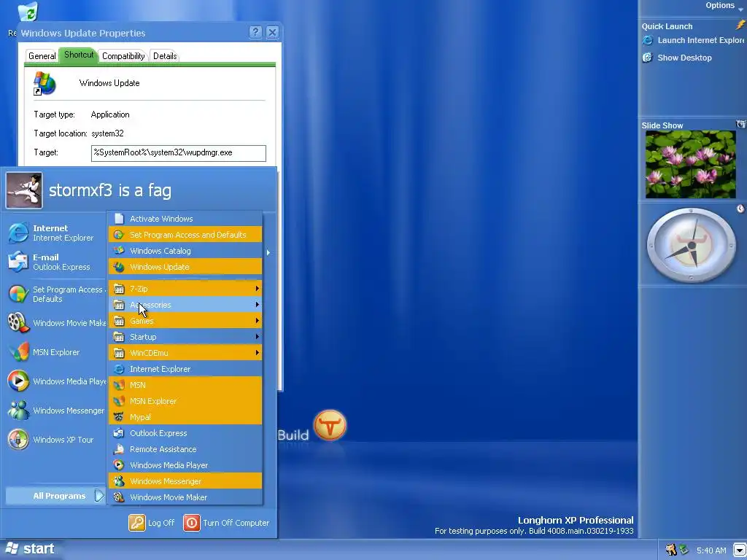Click the Slide Show flower picture

tap(690, 165)
